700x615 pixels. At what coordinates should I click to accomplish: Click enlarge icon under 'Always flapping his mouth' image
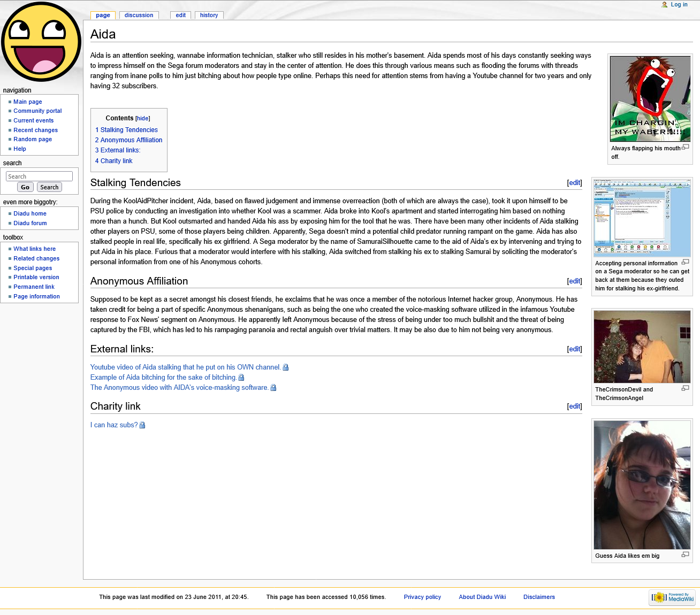click(x=685, y=147)
